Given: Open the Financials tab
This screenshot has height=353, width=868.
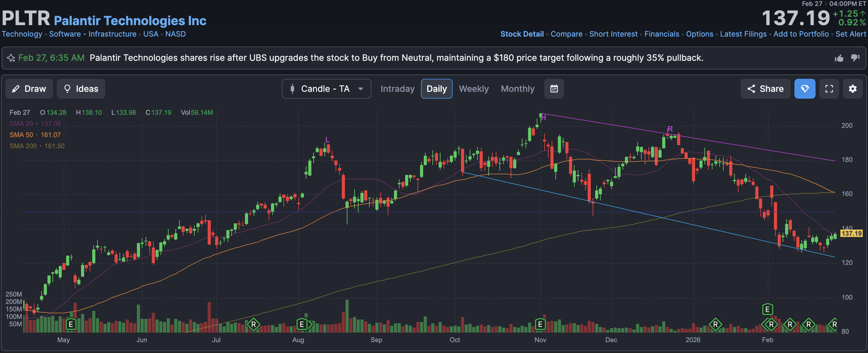Looking at the screenshot, I should pos(662,34).
